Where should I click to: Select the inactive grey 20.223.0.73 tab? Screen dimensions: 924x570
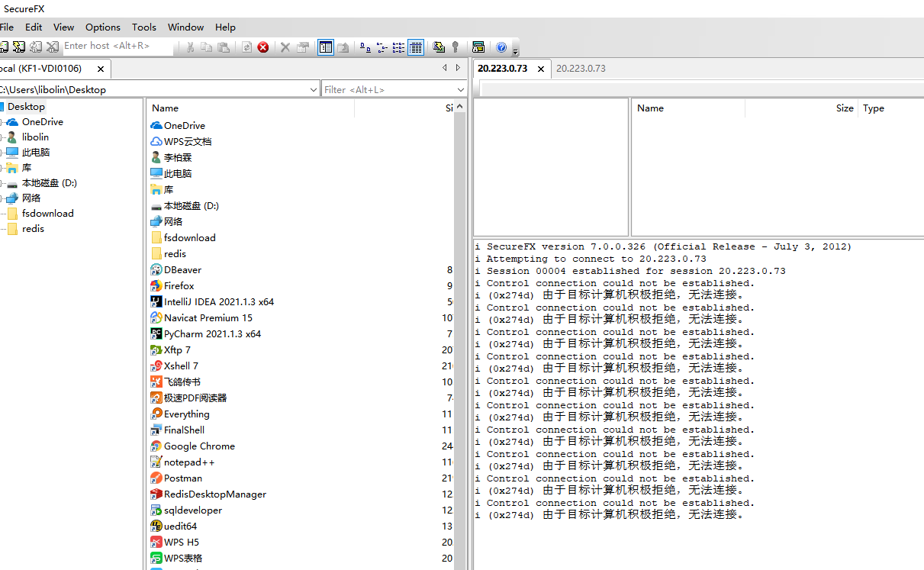click(581, 68)
